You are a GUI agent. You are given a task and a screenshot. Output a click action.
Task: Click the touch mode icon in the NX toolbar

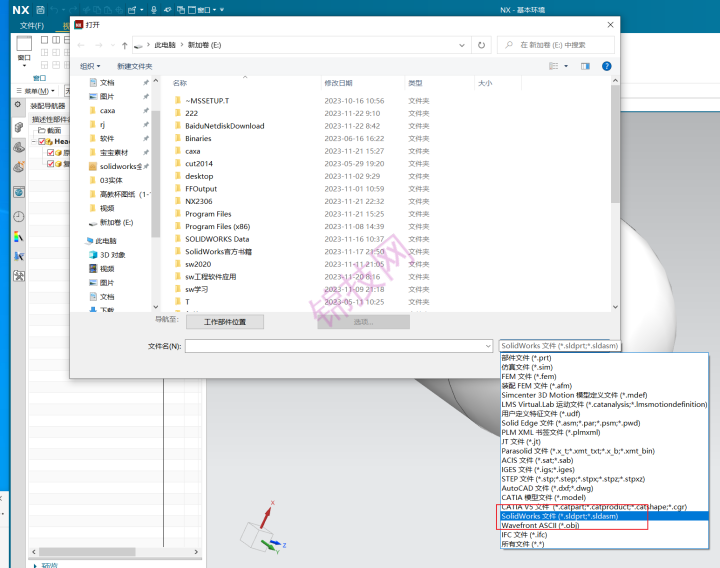pos(168,10)
